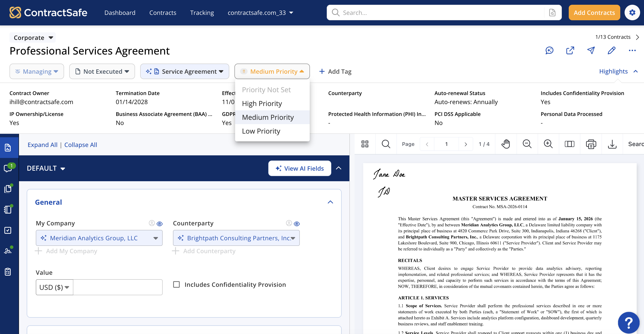Image resolution: width=644 pixels, height=334 pixels.
Task: Collapse the General section chevron
Action: tap(330, 202)
